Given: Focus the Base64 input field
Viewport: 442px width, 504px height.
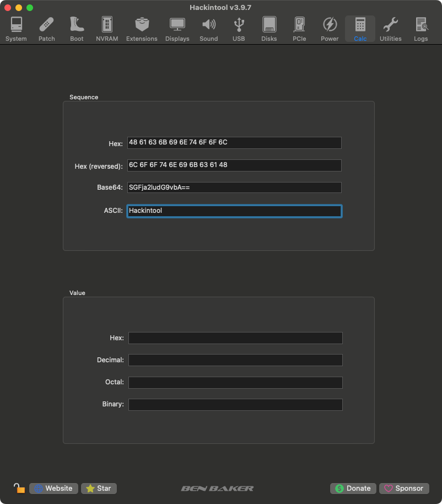Looking at the screenshot, I should 234,187.
